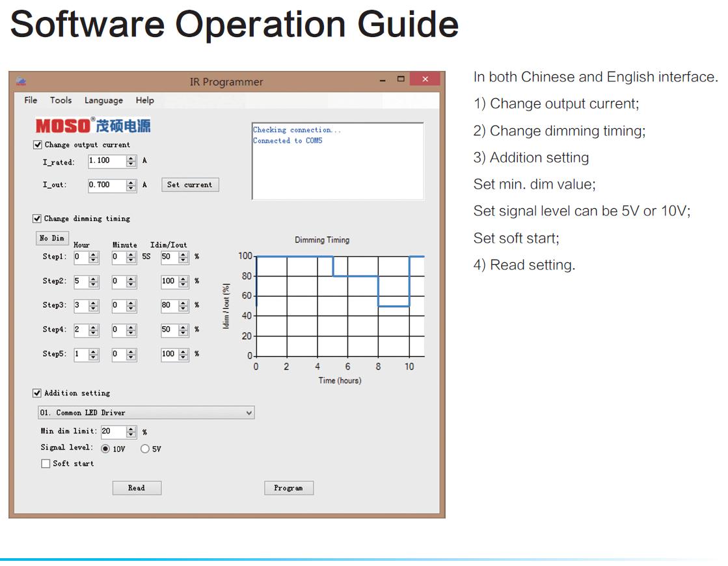Viewport: 728px width, 566px height.
Task: Adjust the I_out spinner arrows
Action: (x=131, y=185)
